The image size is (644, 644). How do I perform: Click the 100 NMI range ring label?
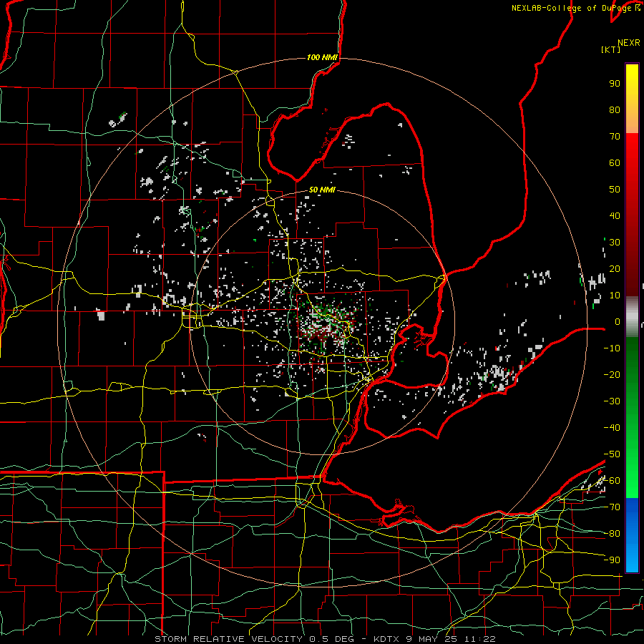click(322, 57)
